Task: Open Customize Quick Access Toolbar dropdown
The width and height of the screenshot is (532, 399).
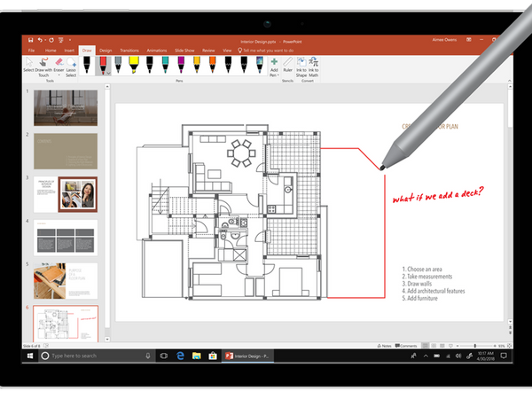Action: 70,40
